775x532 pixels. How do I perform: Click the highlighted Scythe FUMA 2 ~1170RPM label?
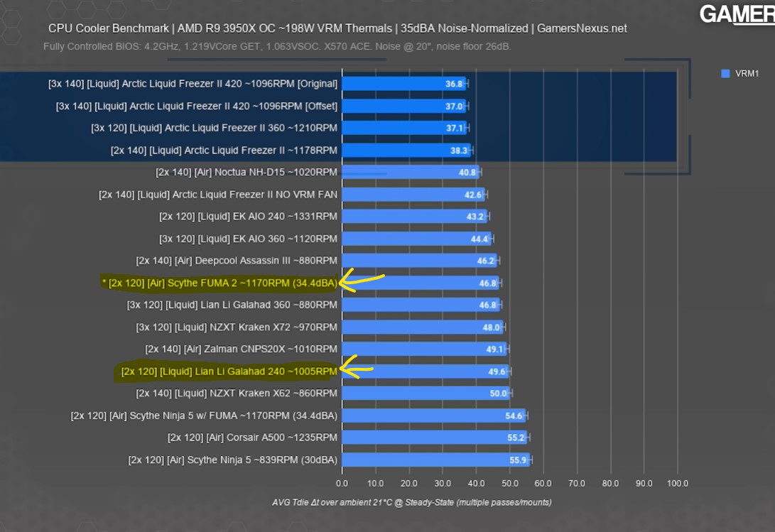coord(220,283)
